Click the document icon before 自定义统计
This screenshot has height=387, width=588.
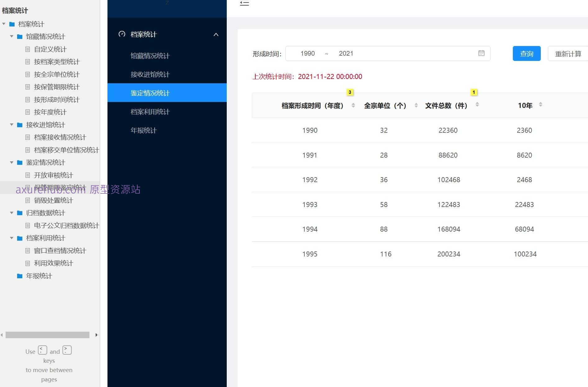28,49
